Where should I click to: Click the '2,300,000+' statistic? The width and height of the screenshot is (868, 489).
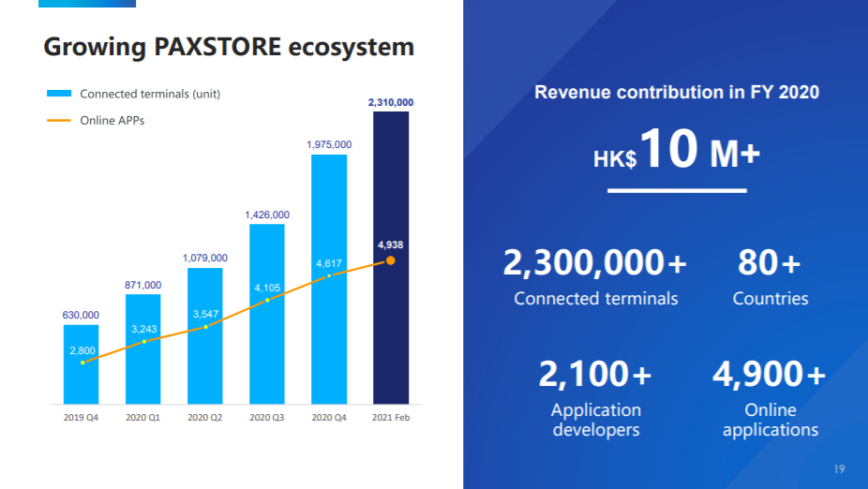595,262
